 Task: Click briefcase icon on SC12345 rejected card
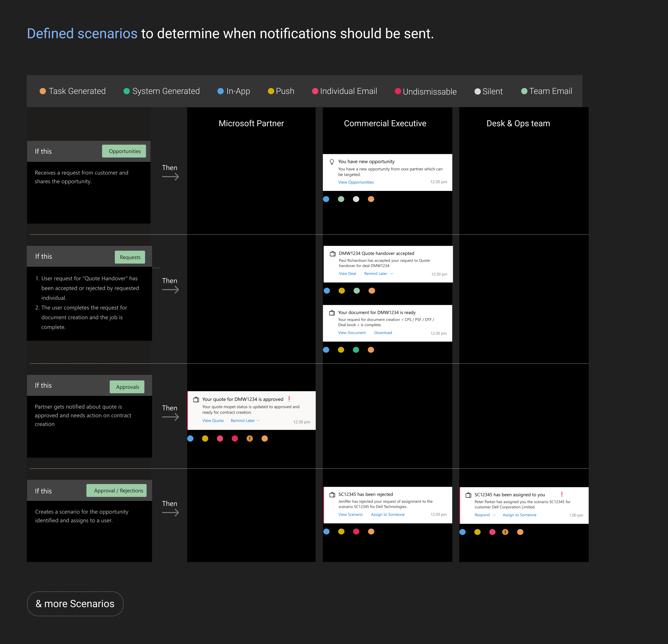[332, 494]
